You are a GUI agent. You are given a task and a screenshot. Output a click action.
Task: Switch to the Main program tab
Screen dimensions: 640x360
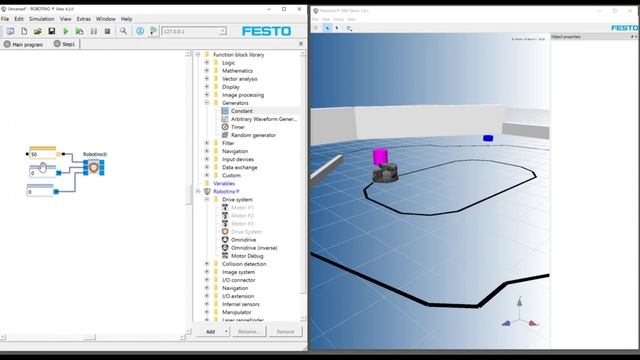click(24, 44)
